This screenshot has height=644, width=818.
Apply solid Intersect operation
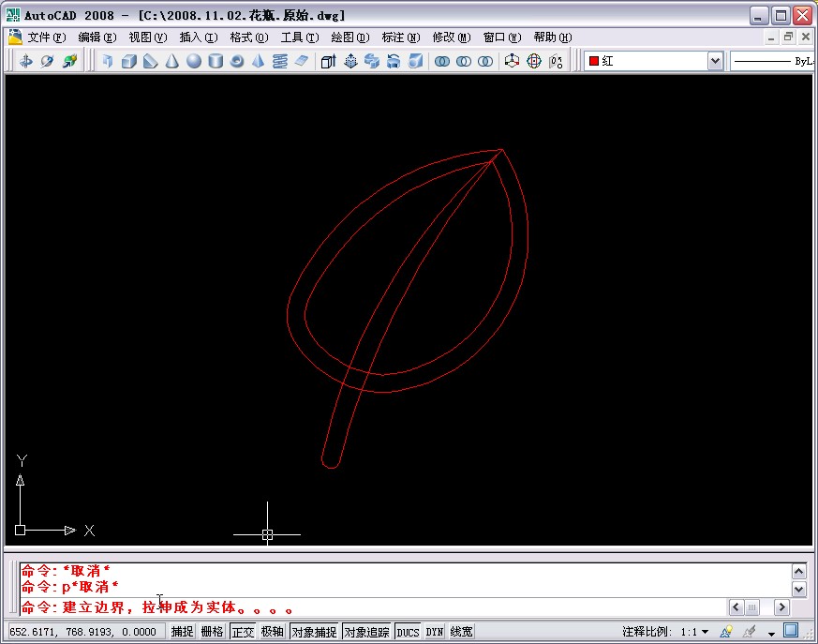pos(485,61)
